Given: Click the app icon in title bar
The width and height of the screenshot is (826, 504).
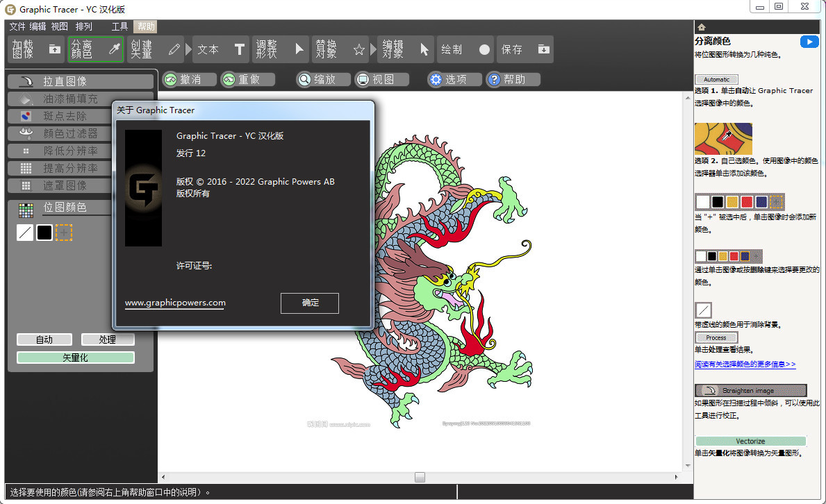Looking at the screenshot, I should (x=10, y=10).
